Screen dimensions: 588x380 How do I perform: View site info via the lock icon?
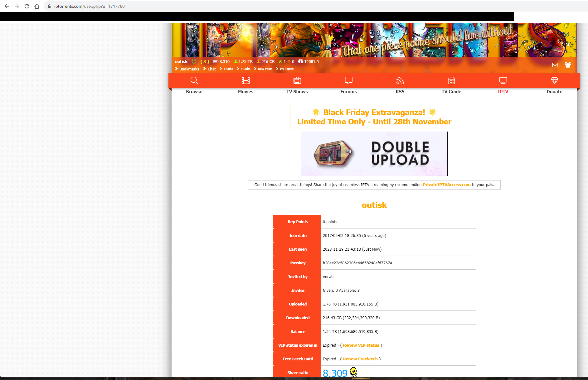coord(49,6)
